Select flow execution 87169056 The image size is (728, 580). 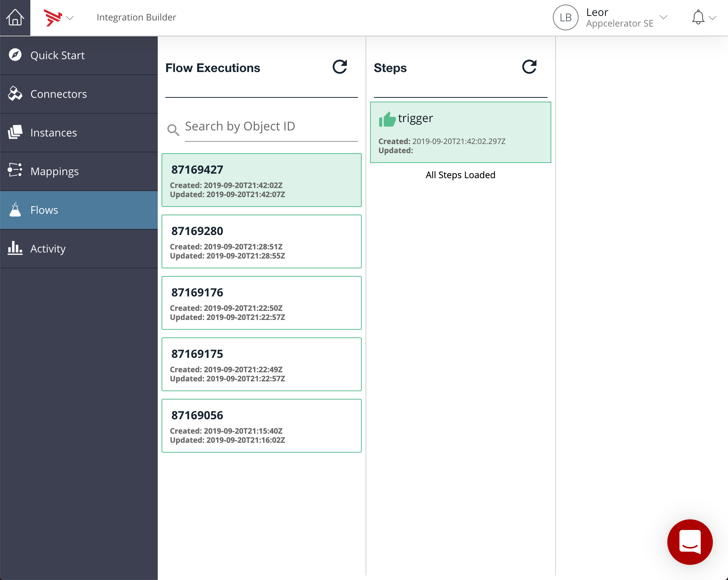262,426
